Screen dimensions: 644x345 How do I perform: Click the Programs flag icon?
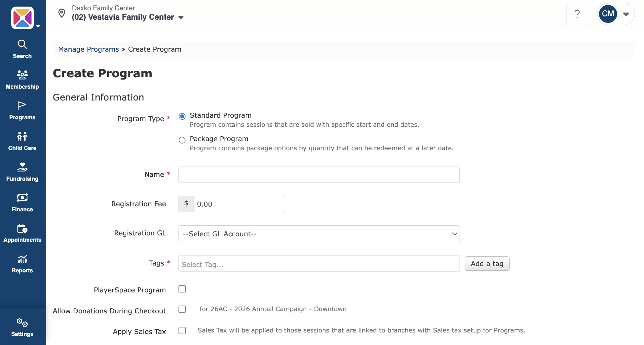pos(22,106)
